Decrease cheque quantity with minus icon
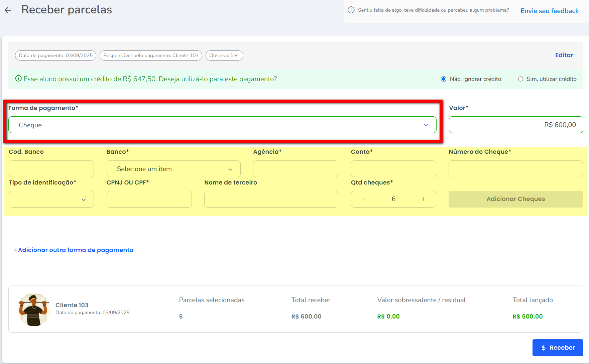Image resolution: width=589 pixels, height=364 pixels. coord(364,199)
